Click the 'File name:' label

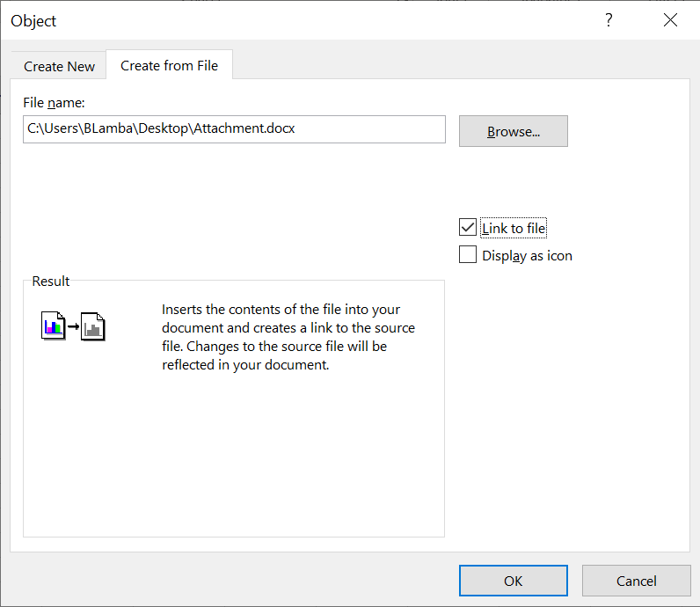click(53, 103)
